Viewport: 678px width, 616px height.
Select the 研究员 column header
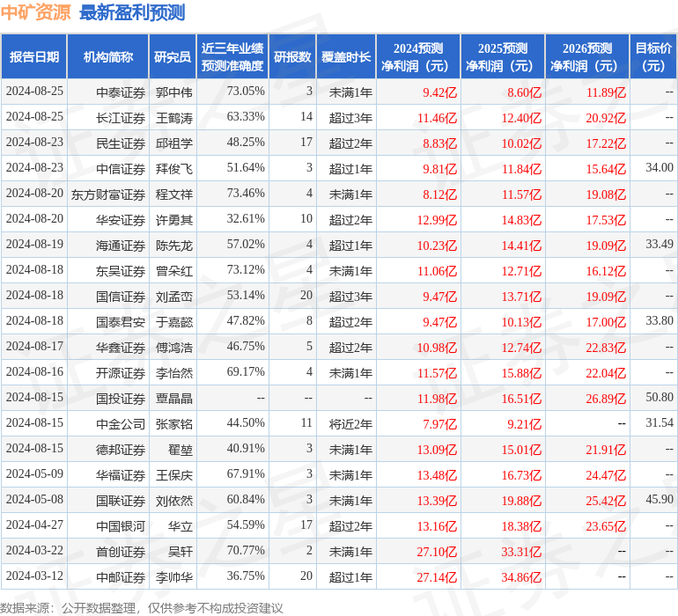pos(172,57)
